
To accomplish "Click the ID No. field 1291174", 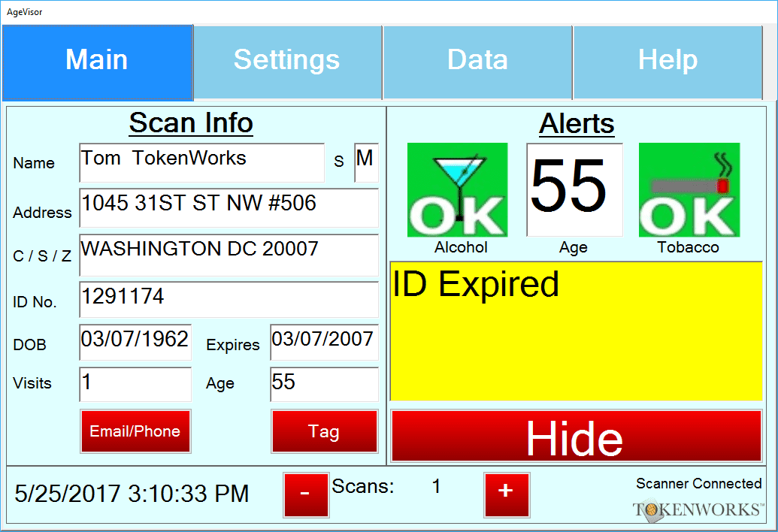I will tap(229, 300).
